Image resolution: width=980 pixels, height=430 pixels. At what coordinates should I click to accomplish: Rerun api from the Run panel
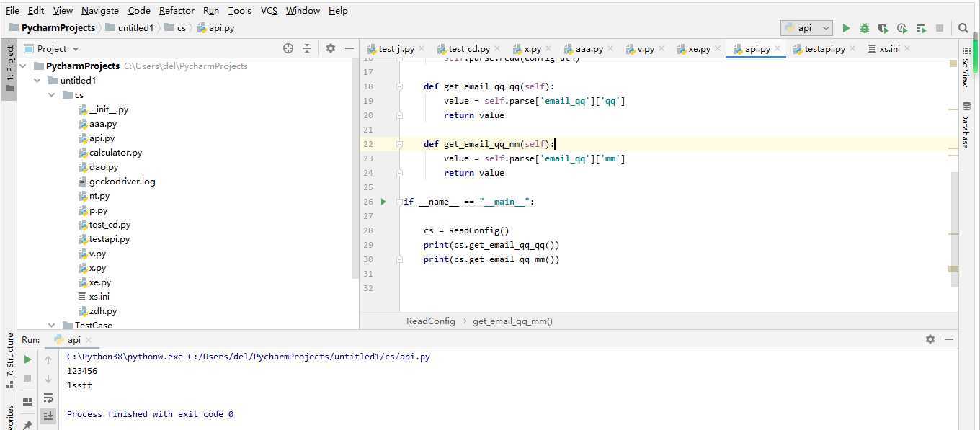click(27, 359)
